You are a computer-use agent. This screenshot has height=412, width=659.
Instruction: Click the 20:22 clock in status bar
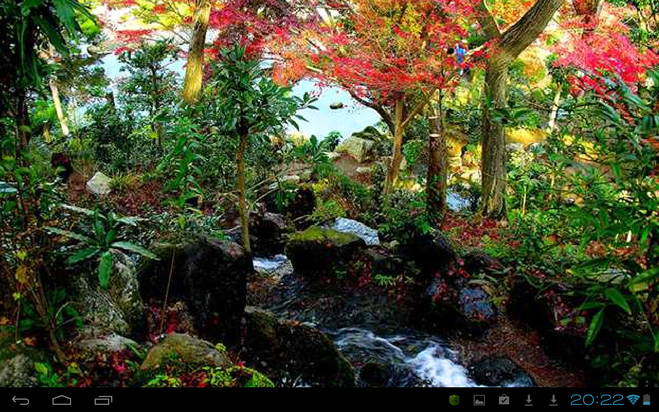[x=597, y=400]
